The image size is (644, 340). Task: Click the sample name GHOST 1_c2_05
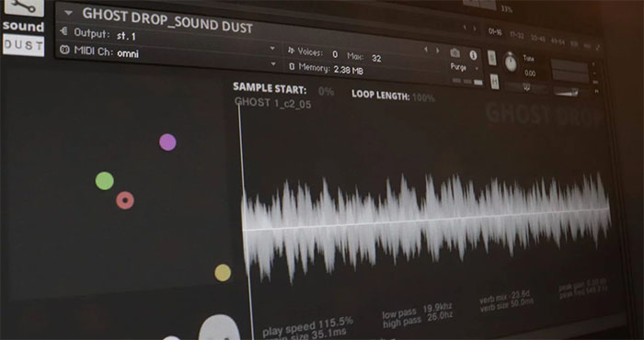272,103
